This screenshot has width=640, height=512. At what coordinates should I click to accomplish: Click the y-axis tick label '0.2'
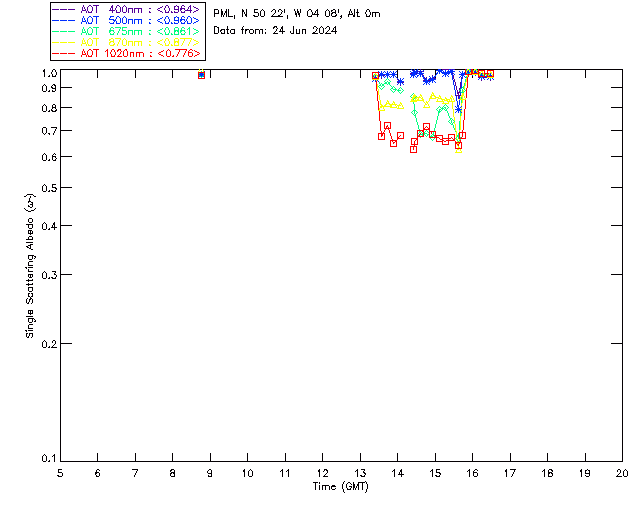pyautogui.click(x=49, y=344)
